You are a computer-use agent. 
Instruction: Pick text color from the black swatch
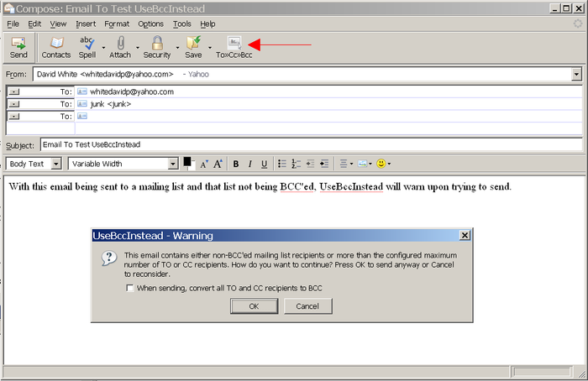(187, 162)
